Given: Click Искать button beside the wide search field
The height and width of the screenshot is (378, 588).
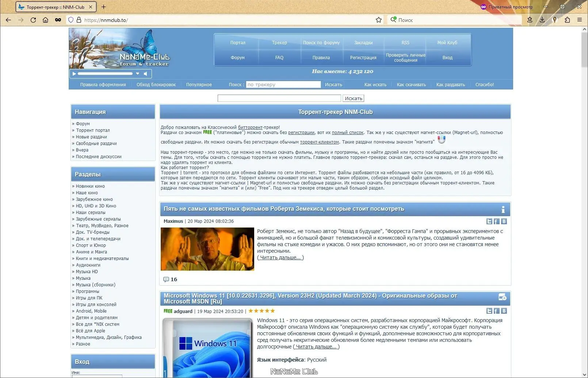Looking at the screenshot, I should pyautogui.click(x=354, y=98).
